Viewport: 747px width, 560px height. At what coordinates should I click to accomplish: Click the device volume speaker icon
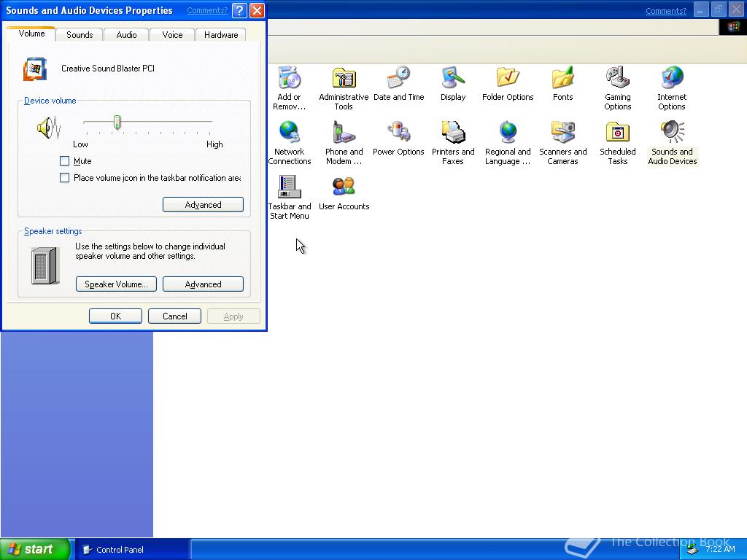click(49, 128)
